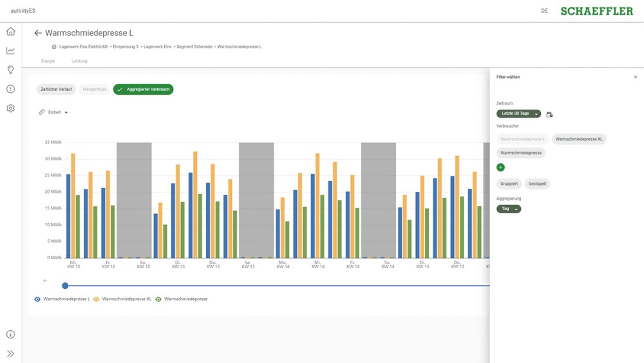Open the home icon in sidebar
Viewport: 644px width, 363px height.
click(10, 32)
